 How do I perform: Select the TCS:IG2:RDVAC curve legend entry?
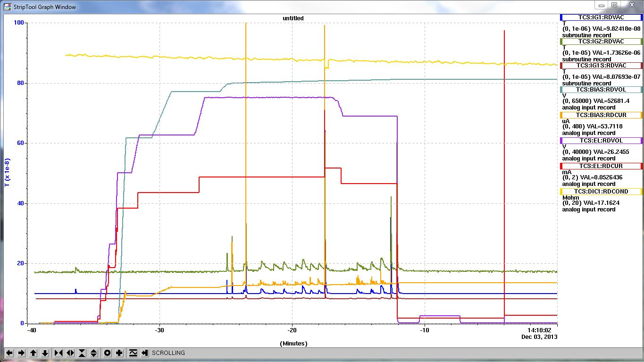point(601,42)
